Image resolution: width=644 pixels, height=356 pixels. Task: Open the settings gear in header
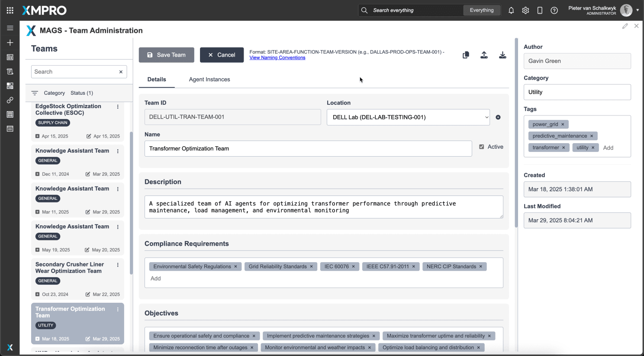(x=525, y=10)
